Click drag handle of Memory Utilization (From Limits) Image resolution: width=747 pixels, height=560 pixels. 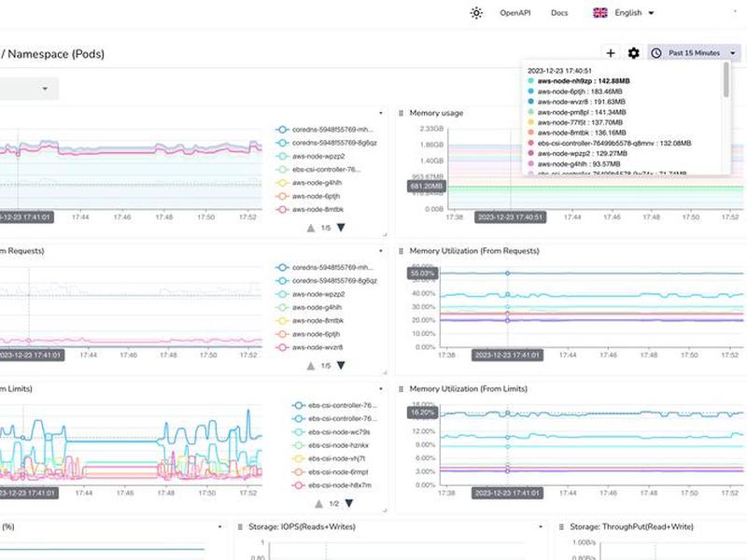401,389
